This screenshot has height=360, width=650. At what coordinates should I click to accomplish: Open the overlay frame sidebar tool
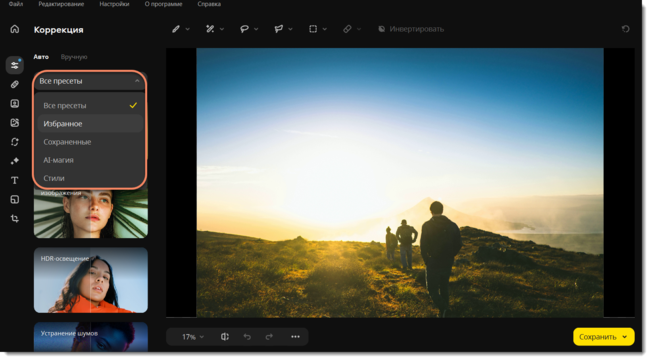[x=15, y=199]
